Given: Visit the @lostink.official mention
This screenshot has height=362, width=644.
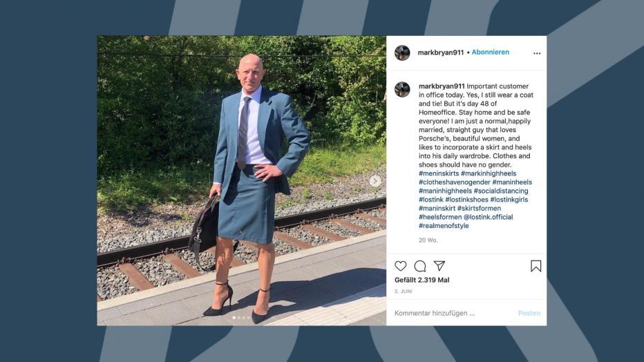Looking at the screenshot, I should click(x=488, y=217).
